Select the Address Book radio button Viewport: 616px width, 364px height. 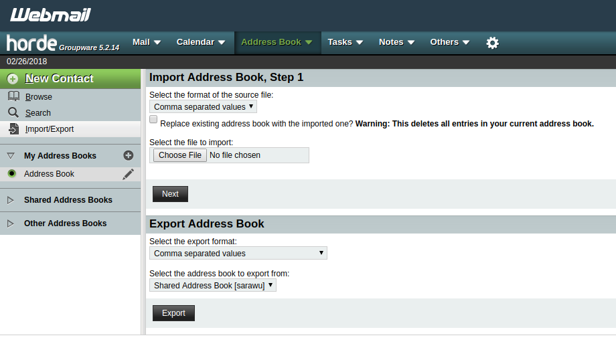pos(11,173)
